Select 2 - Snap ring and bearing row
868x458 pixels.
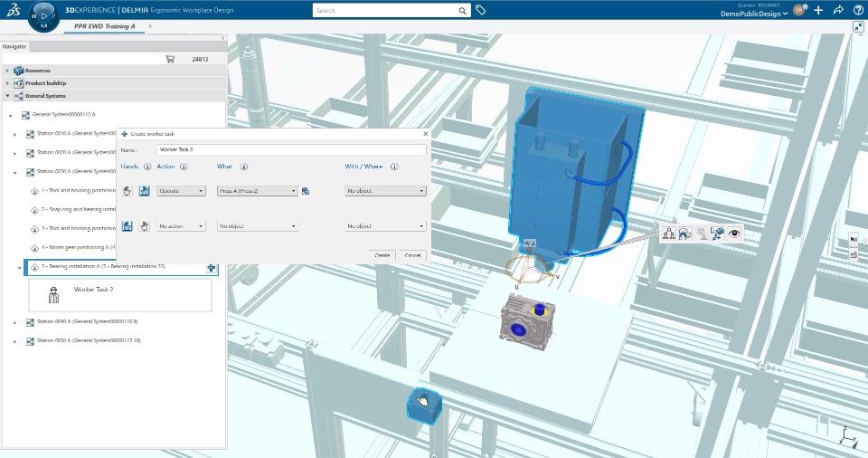(78, 210)
